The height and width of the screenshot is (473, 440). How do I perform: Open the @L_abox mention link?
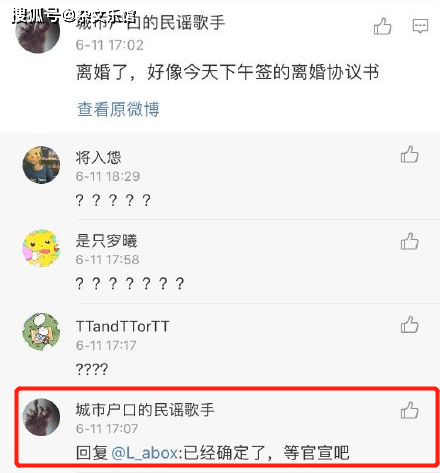[x=144, y=453]
